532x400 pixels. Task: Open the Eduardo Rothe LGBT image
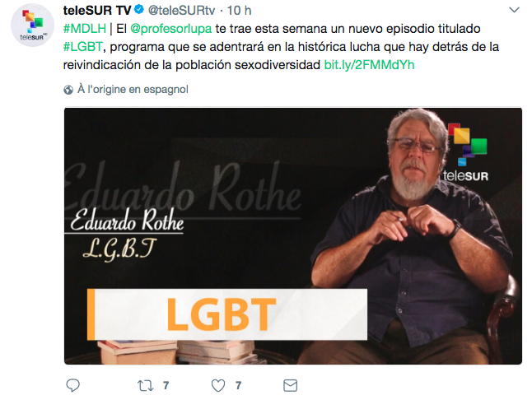tap(293, 236)
